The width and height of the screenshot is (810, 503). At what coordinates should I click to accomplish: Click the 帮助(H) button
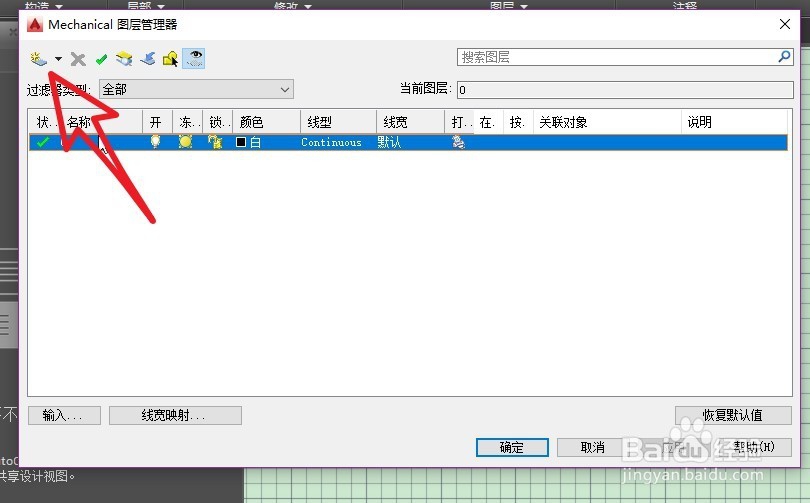coord(754,447)
